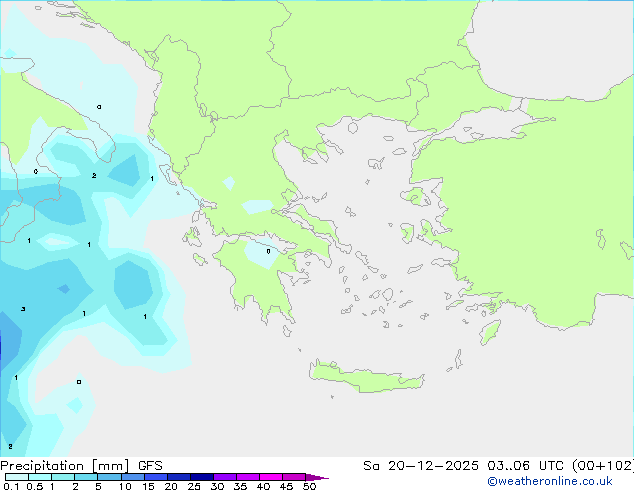
Task: Click the '30' legend scale value
Action: click(218, 486)
